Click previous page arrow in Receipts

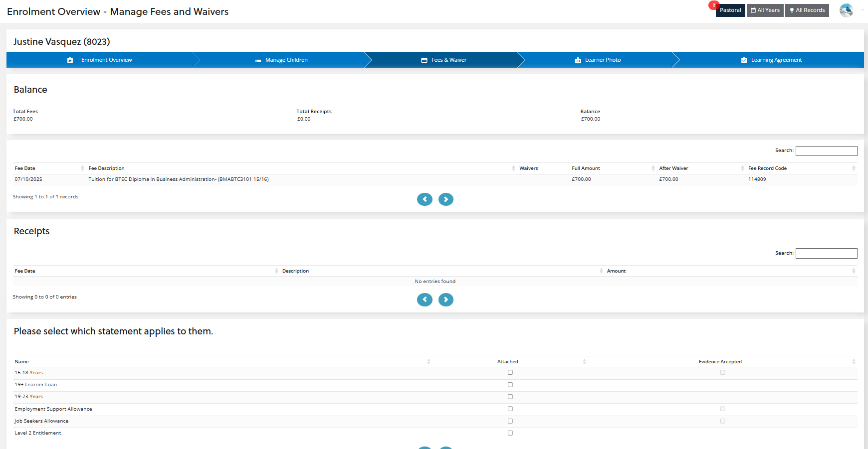[x=425, y=299]
